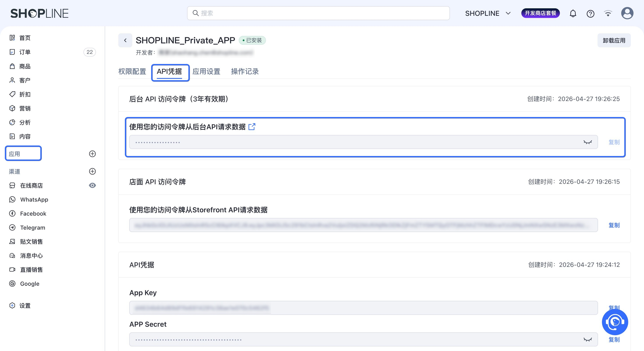
Task: Switch to the 权限配置 tab
Action: tap(132, 71)
